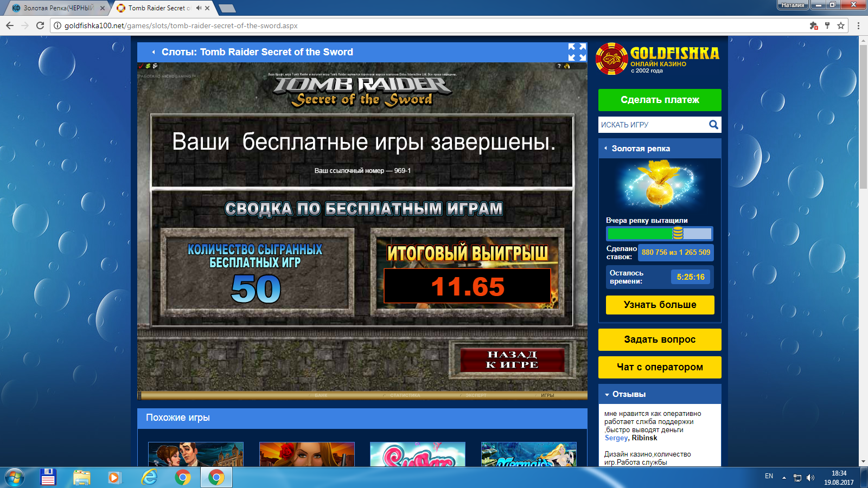Click the ИСКАТЬ ИГРУ search field
The width and height of the screenshot is (868, 488).
tap(653, 125)
